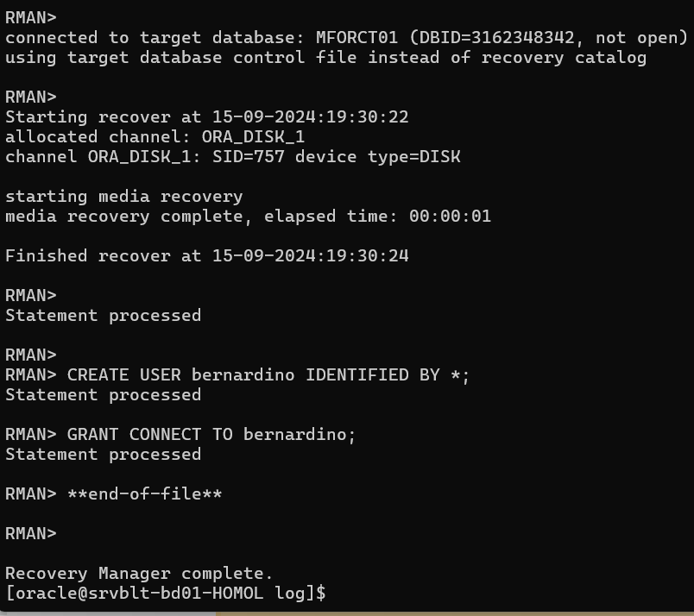Click the first RMAN> prompt at top
The image size is (694, 616).
point(31,18)
